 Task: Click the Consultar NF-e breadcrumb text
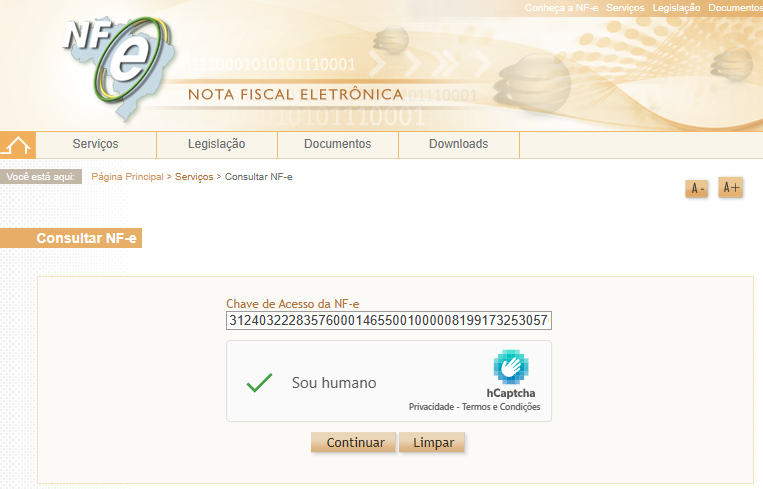tap(258, 177)
